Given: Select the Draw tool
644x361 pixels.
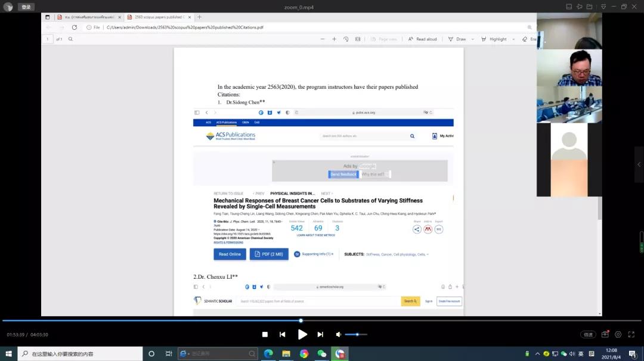Looking at the screenshot, I should pyautogui.click(x=457, y=39).
